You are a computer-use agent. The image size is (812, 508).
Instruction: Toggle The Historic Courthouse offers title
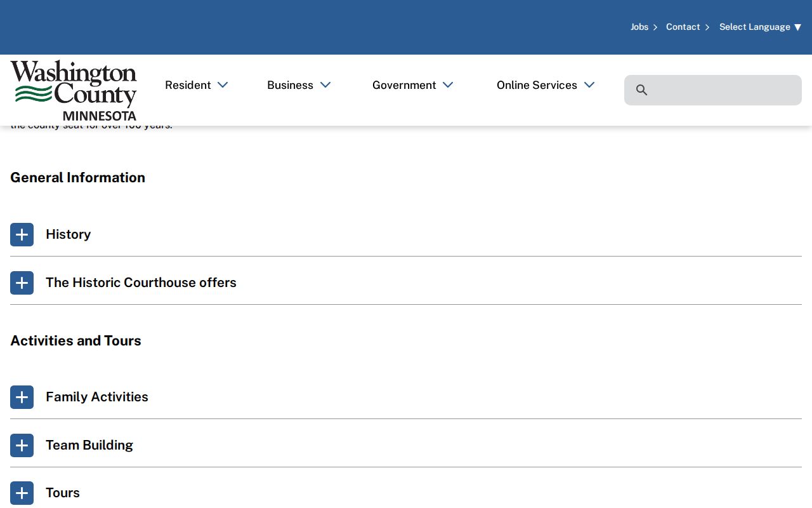141,283
